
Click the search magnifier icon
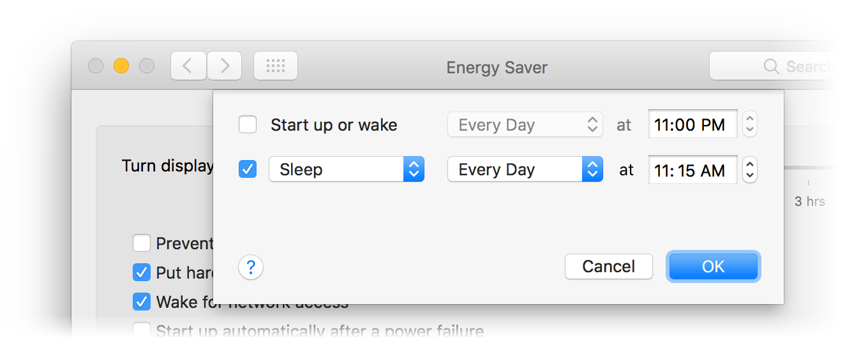coord(771,66)
